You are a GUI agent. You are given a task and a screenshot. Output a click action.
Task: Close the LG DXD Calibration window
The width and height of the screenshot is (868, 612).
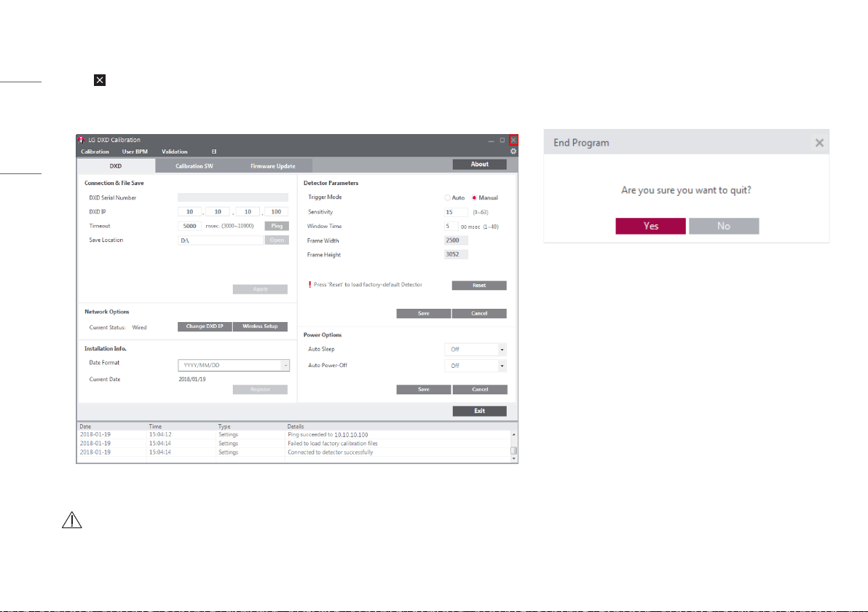tap(513, 140)
